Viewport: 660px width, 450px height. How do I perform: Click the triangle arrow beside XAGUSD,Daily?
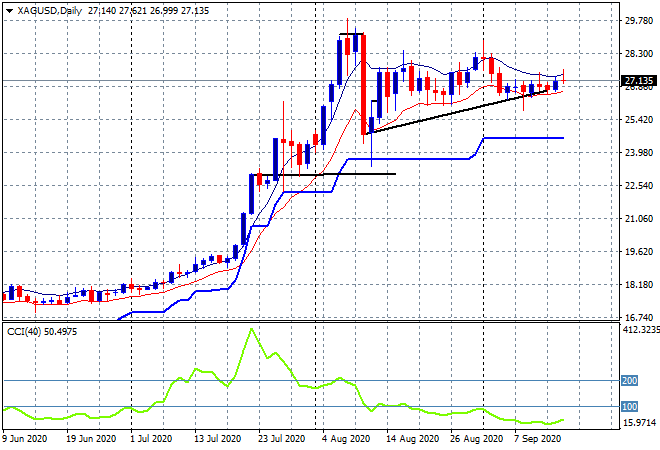[x=9, y=11]
